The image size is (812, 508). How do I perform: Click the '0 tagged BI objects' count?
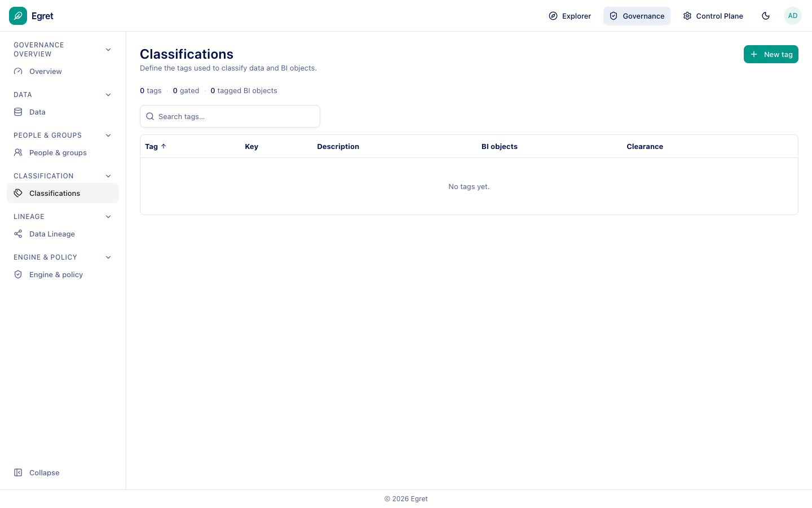[x=244, y=91]
